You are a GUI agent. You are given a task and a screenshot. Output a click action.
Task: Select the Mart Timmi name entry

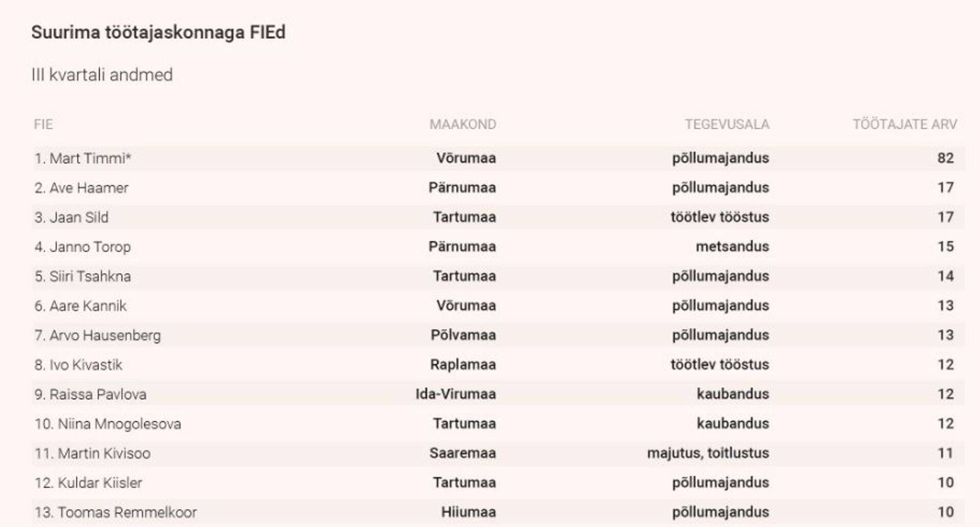click(83, 158)
